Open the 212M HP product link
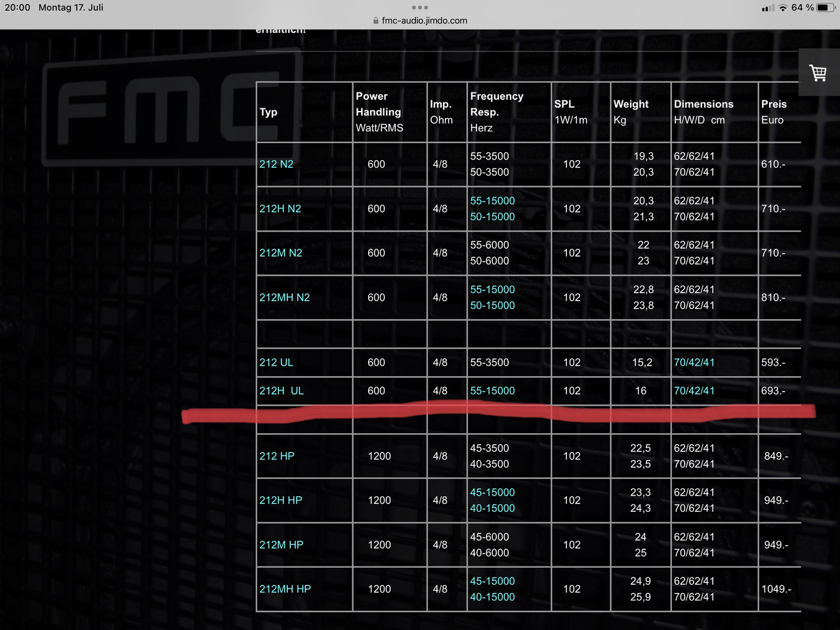The image size is (840, 630). click(282, 545)
